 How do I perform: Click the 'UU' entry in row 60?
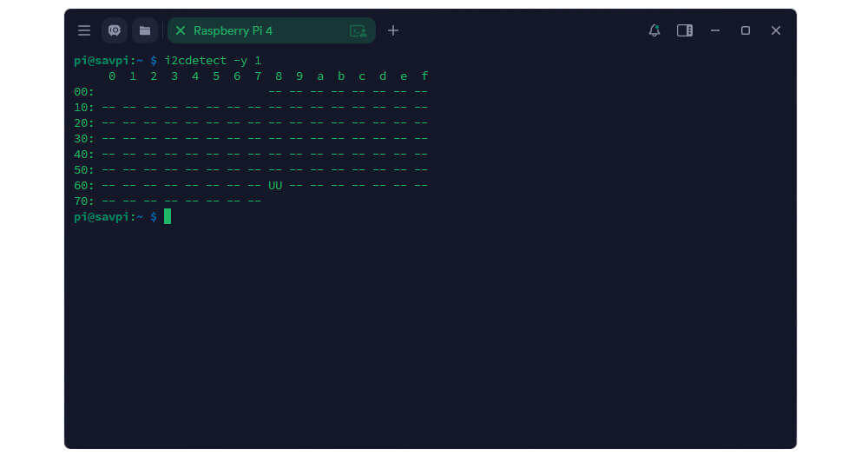[275, 186]
